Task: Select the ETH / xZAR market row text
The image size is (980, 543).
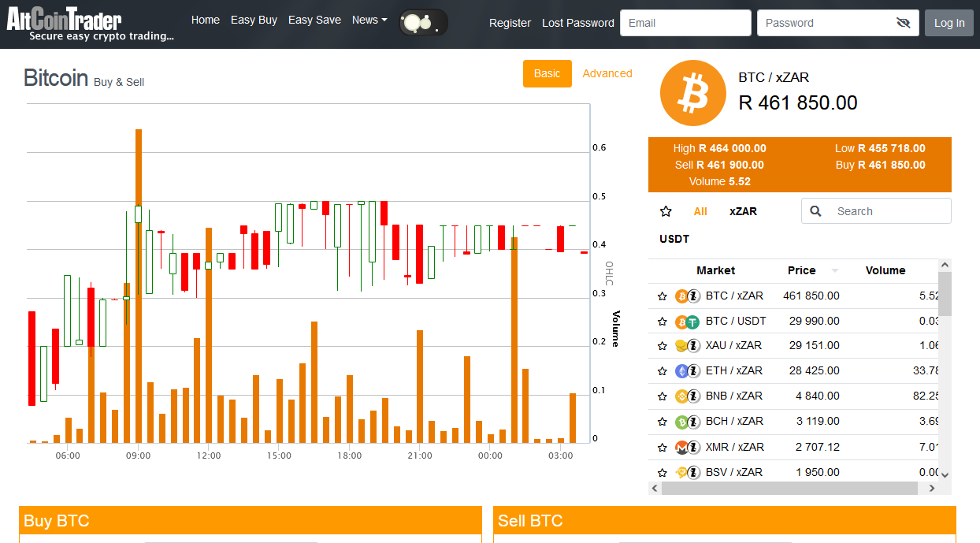Action: click(733, 371)
